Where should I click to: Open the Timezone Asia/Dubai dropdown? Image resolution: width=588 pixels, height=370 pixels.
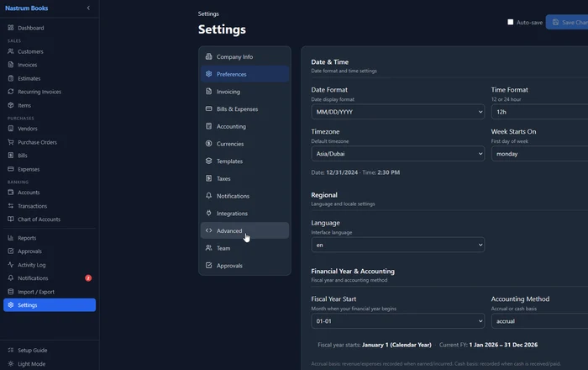pos(397,154)
